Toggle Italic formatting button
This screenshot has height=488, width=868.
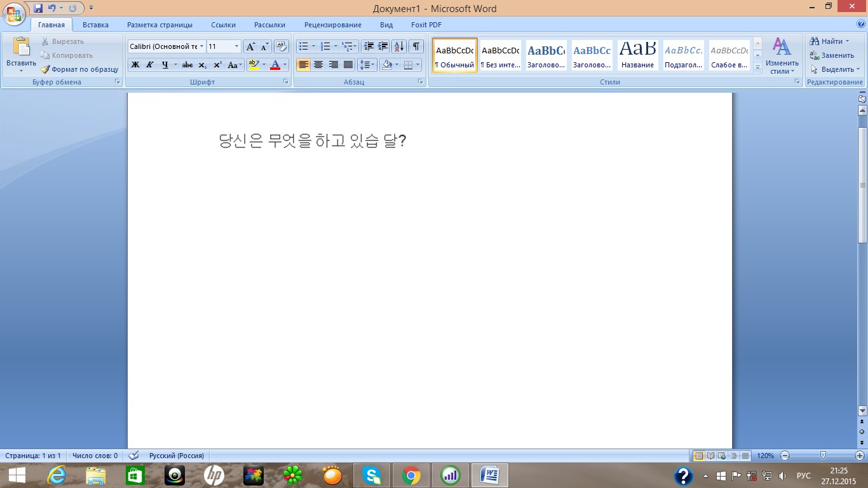tap(150, 65)
